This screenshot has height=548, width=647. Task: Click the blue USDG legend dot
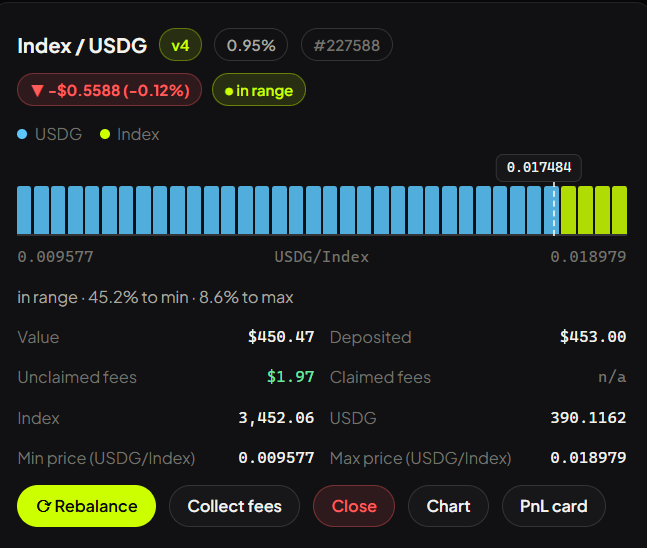22,134
